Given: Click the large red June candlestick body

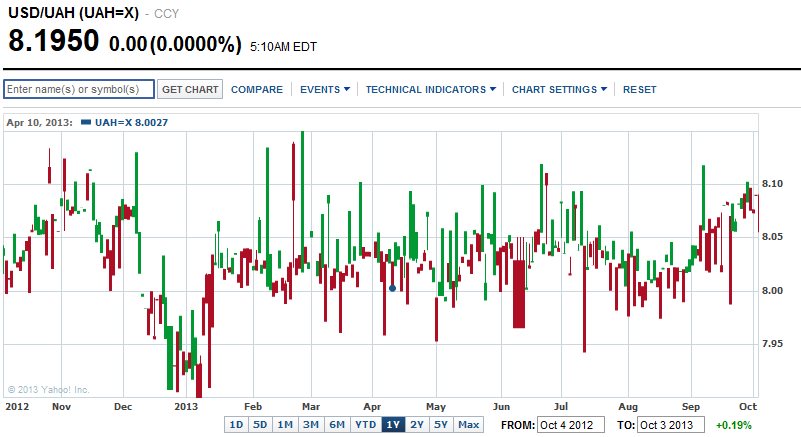Looking at the screenshot, I should click(x=519, y=294).
